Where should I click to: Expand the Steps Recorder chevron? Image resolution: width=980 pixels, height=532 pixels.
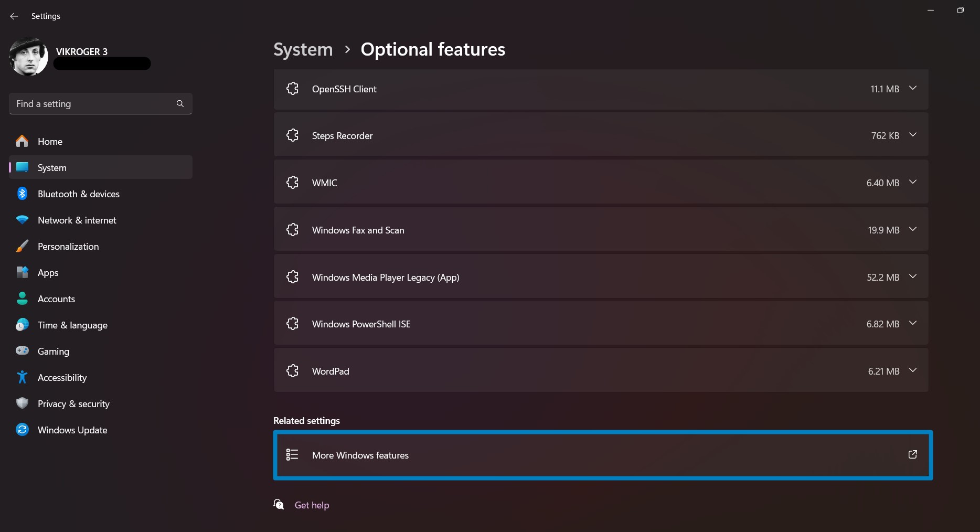click(913, 135)
